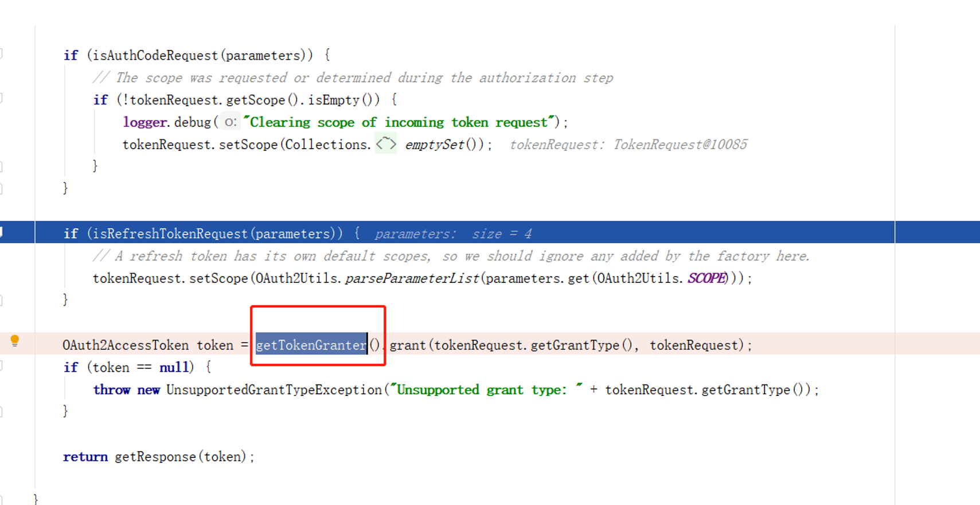Click the return keyword

pyautogui.click(x=85, y=457)
